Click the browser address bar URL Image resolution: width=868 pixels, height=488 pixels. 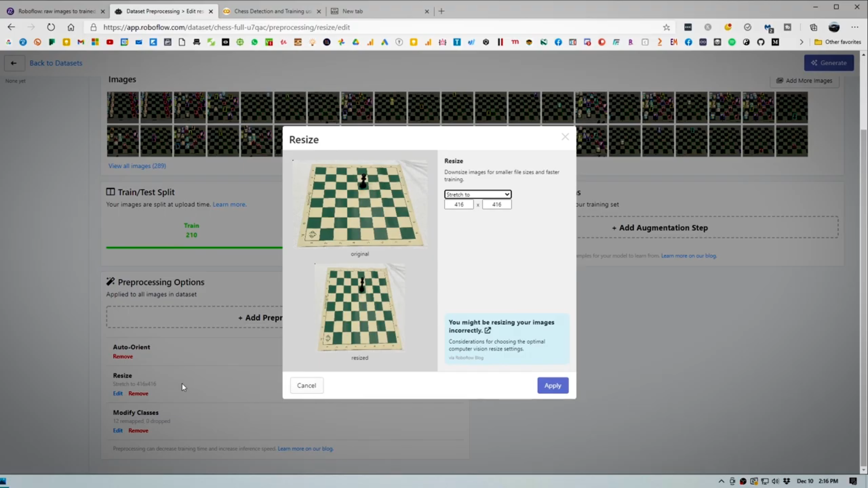point(226,27)
